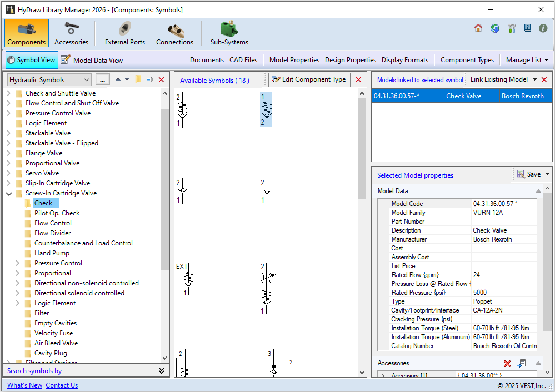The image size is (555, 392).
Task: Collapse the Screw-In Cartridge Valve folder
Action: [x=9, y=194]
